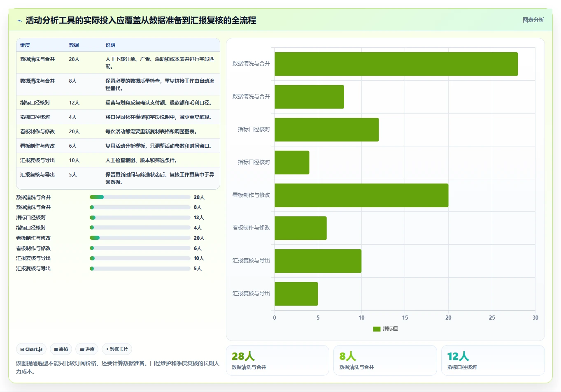Click the 表格 tag chip
Image resolution: width=561 pixels, height=392 pixels.
point(61,349)
